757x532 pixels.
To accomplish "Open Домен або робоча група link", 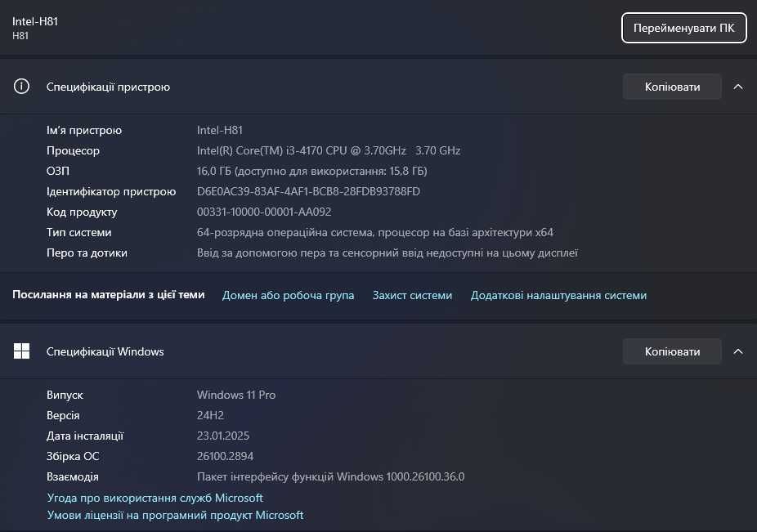I will (x=288, y=295).
